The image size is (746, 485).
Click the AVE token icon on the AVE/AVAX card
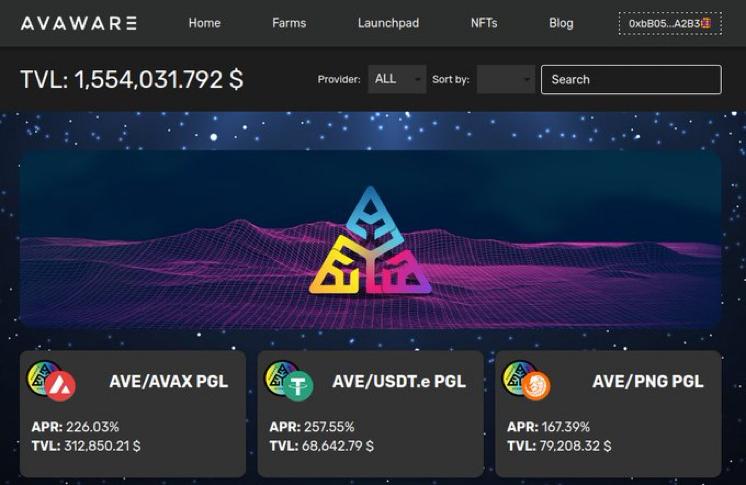(41, 378)
